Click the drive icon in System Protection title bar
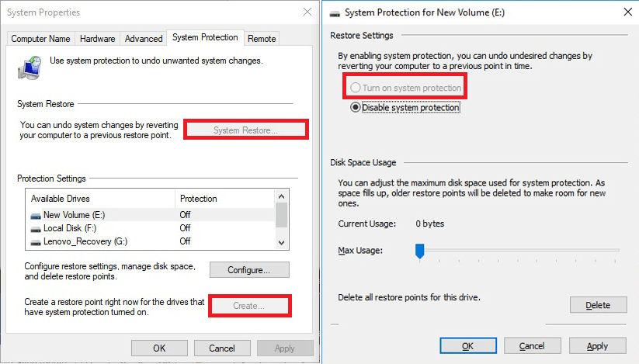Viewport: 639px width, 364px height. pyautogui.click(x=334, y=12)
